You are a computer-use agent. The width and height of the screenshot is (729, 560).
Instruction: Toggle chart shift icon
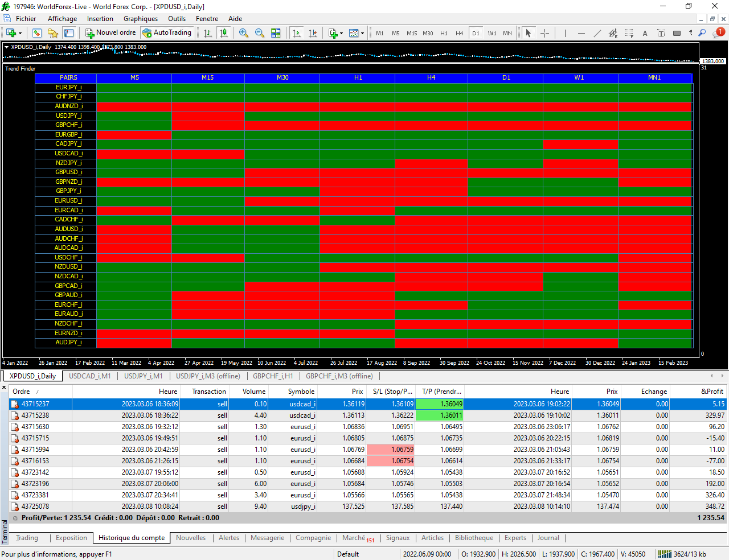pos(313,33)
